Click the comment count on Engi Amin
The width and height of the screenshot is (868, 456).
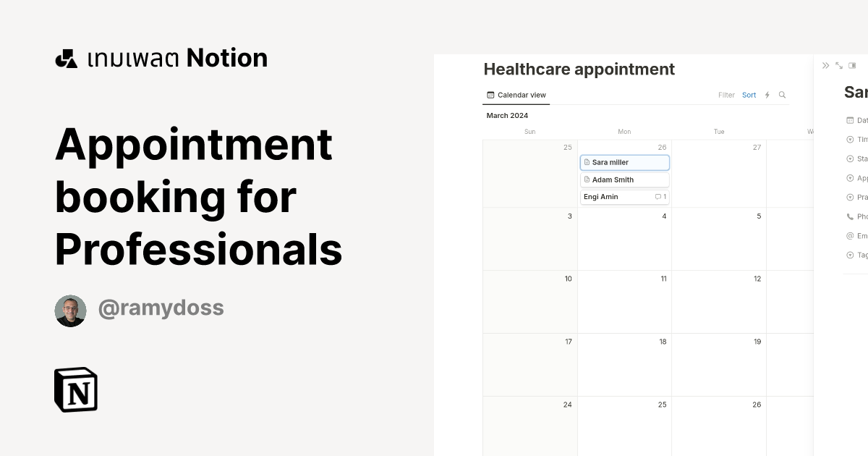[659, 196]
